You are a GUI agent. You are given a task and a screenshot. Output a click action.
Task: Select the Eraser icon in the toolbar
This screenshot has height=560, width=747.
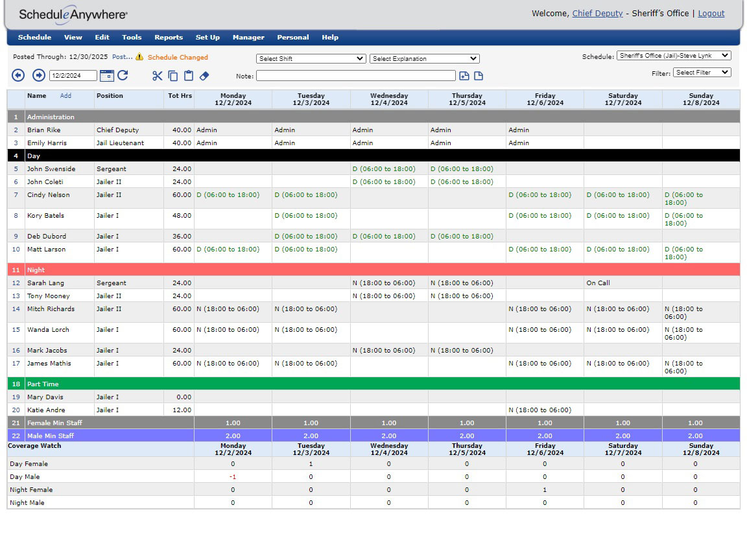coord(204,76)
